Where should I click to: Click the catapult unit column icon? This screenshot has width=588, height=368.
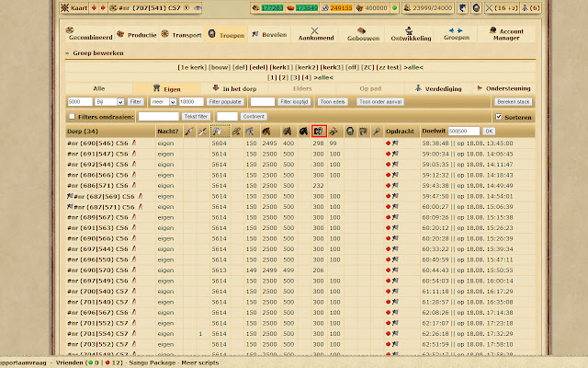point(334,131)
